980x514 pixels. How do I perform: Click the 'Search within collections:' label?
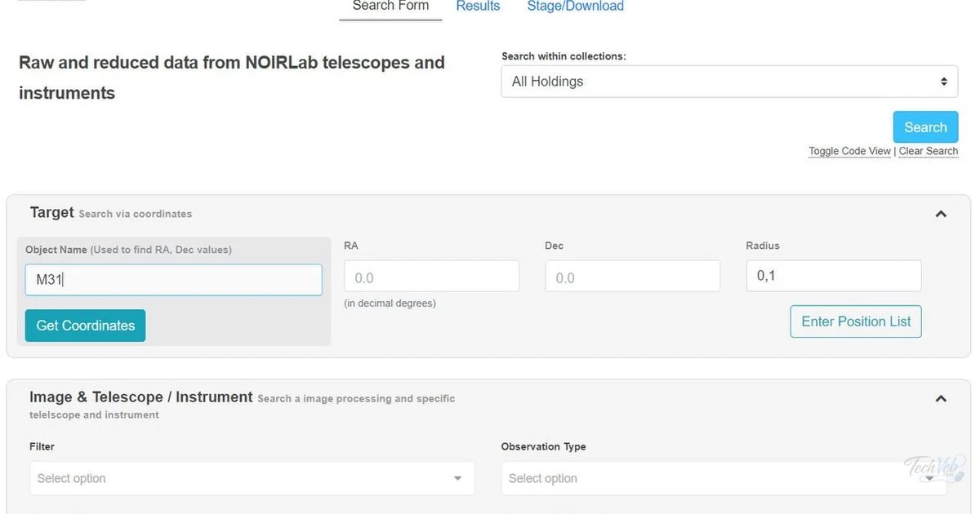(563, 56)
